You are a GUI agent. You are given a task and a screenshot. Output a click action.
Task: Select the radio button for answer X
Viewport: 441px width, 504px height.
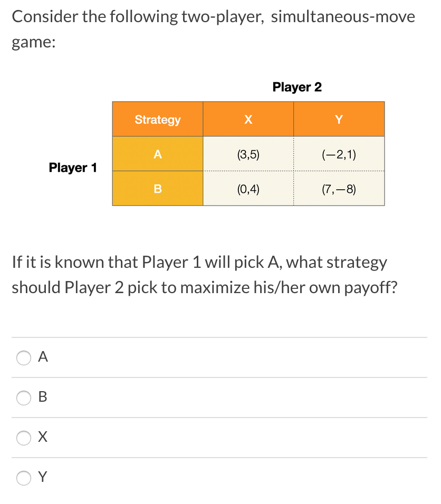point(23,438)
